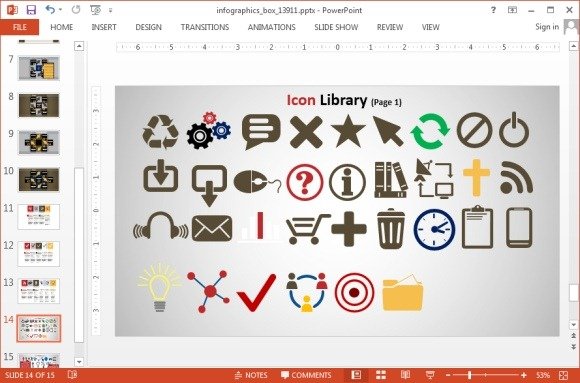
Task: Click the PowerPoint Help question mark
Action: 493,10
